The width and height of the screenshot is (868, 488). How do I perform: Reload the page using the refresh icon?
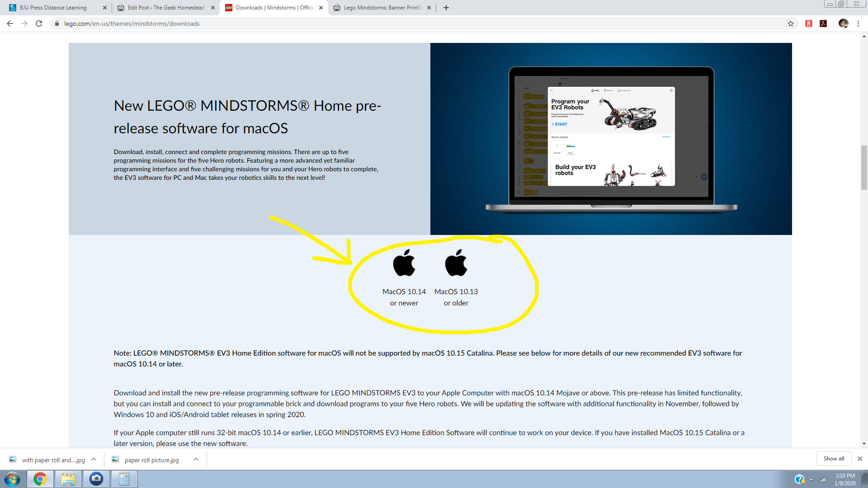coord(39,23)
